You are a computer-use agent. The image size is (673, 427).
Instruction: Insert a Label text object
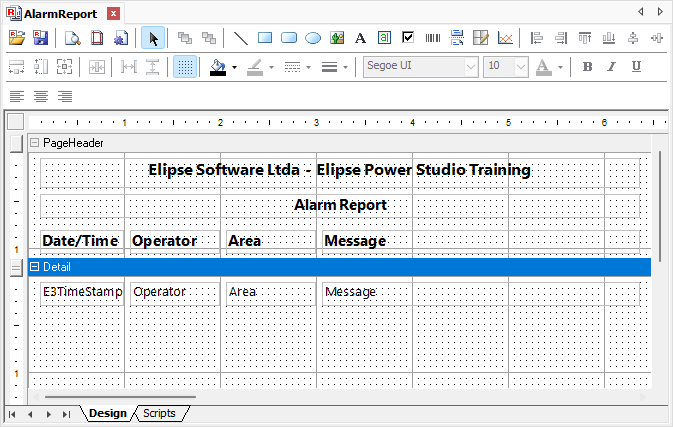[361, 38]
